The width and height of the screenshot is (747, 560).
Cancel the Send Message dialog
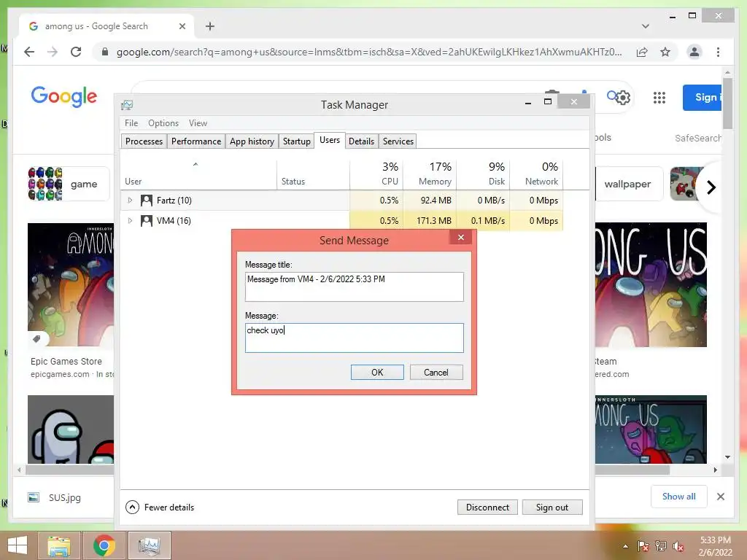[x=436, y=373]
